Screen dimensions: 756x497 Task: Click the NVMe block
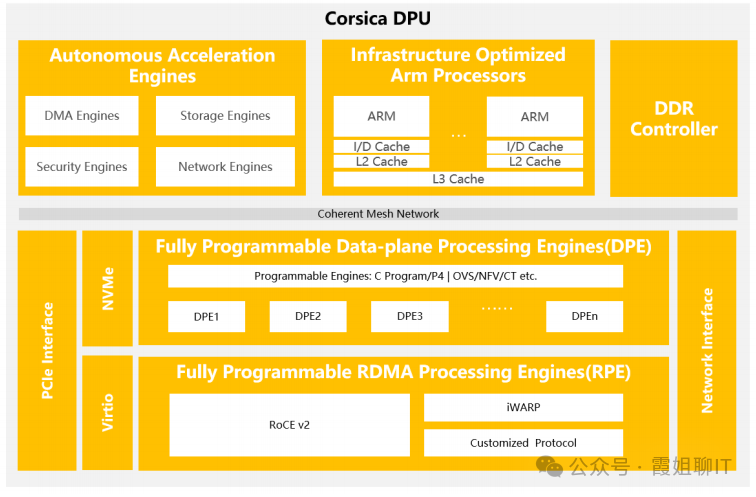click(108, 288)
